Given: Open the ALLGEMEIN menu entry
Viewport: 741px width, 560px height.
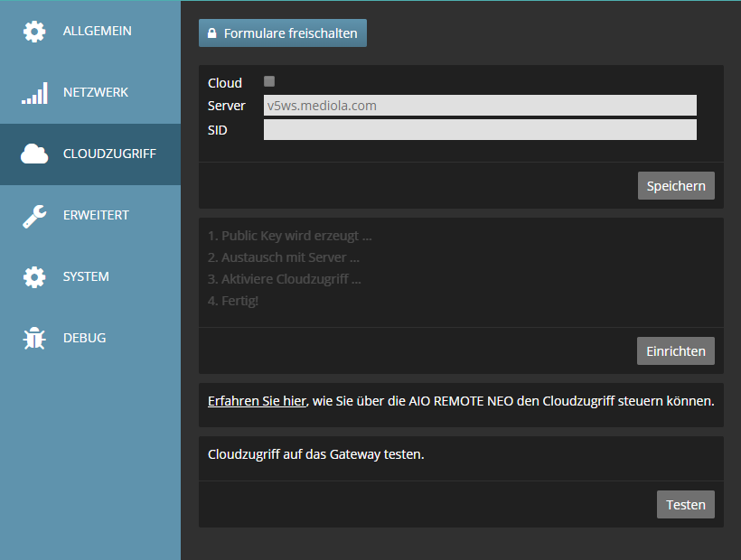Looking at the screenshot, I should (97, 32).
